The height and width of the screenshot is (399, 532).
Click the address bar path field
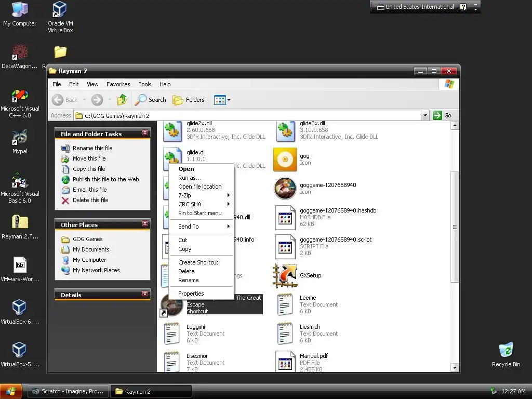247,115
